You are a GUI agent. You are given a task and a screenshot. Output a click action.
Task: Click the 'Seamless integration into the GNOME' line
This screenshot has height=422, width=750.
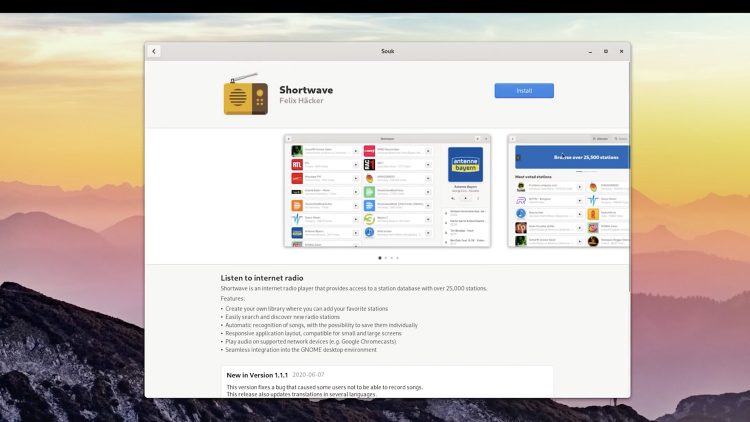301,350
